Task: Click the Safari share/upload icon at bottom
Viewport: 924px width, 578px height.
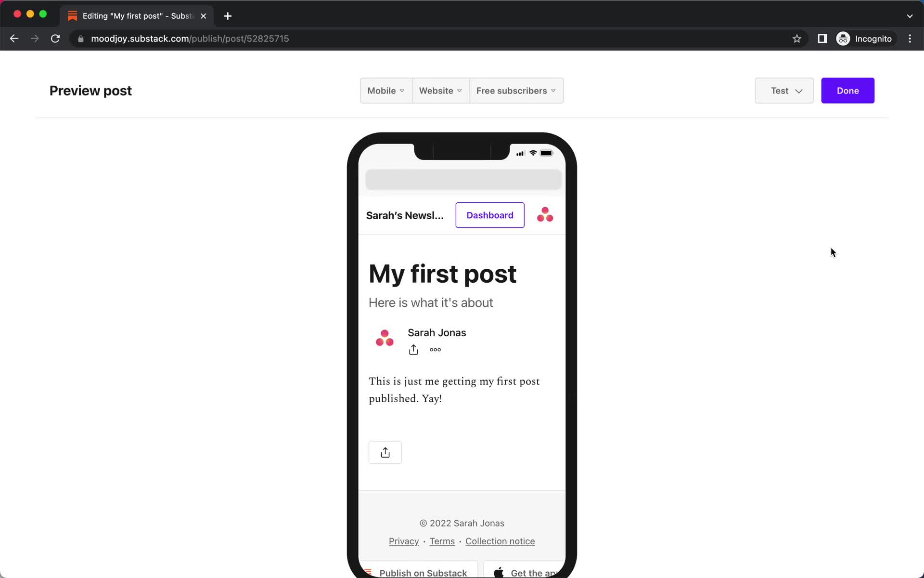Action: coord(385,451)
